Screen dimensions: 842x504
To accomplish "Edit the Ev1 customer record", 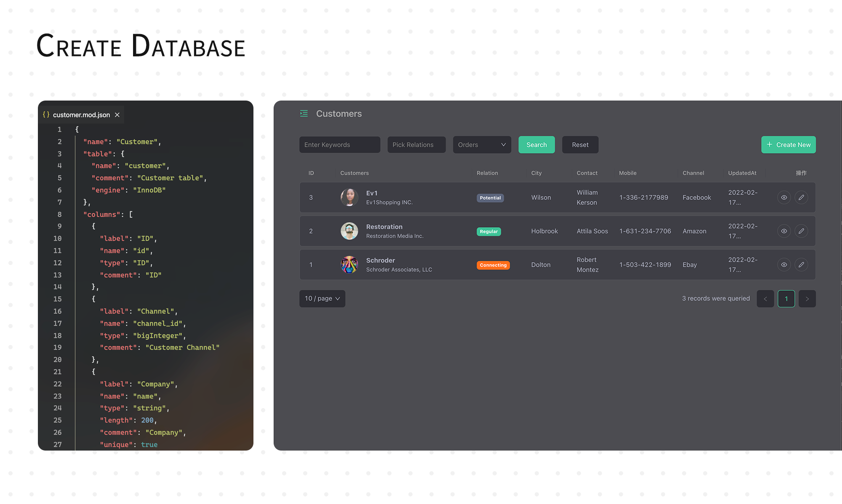I will [x=802, y=197].
